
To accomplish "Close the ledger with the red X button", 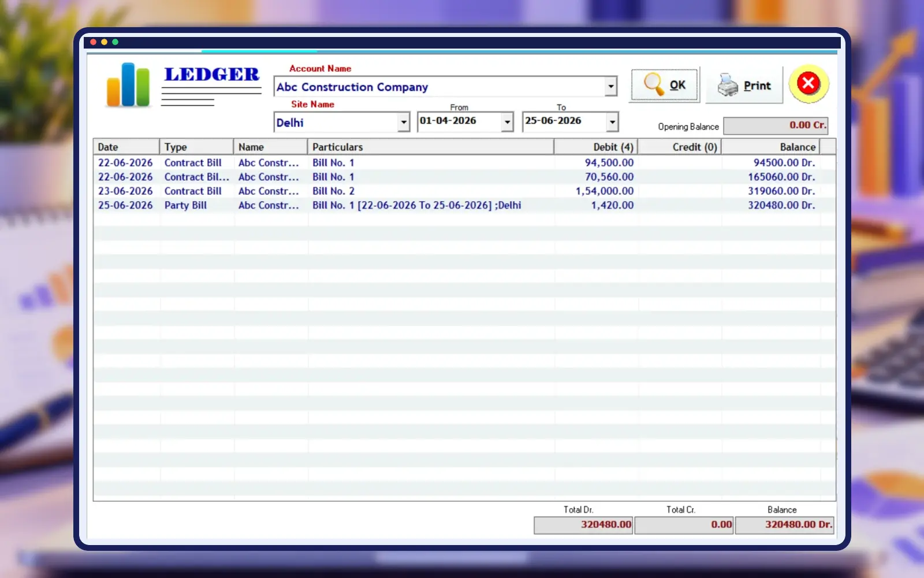I will (x=808, y=84).
